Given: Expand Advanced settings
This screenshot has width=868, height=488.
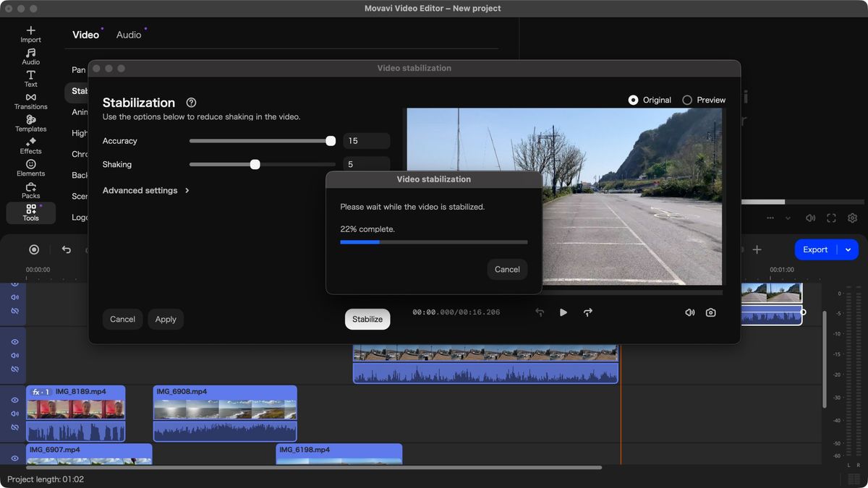Looking at the screenshot, I should (145, 190).
